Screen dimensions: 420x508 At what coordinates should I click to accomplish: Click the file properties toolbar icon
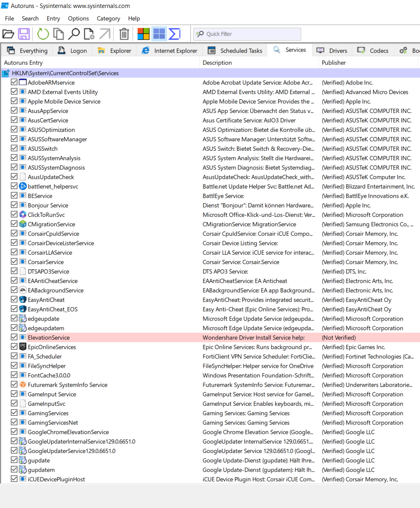click(x=89, y=34)
